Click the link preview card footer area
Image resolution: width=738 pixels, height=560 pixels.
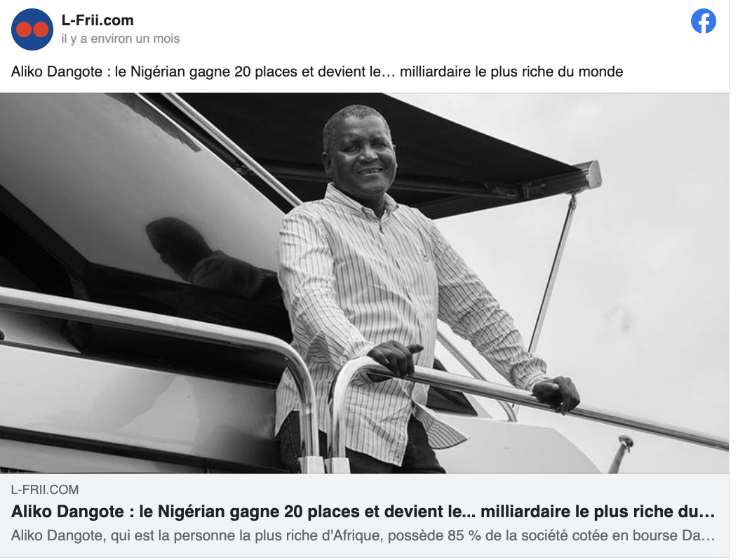point(364,516)
